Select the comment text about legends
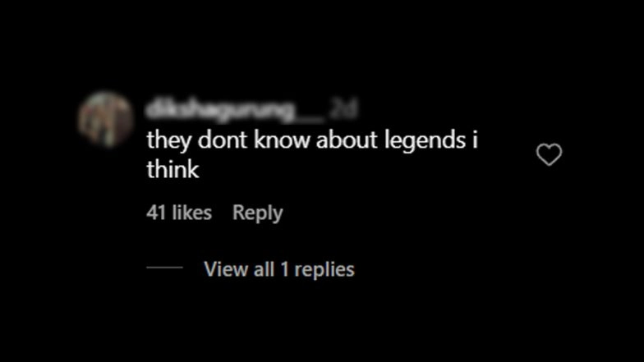The height and width of the screenshot is (362, 644). [312, 154]
